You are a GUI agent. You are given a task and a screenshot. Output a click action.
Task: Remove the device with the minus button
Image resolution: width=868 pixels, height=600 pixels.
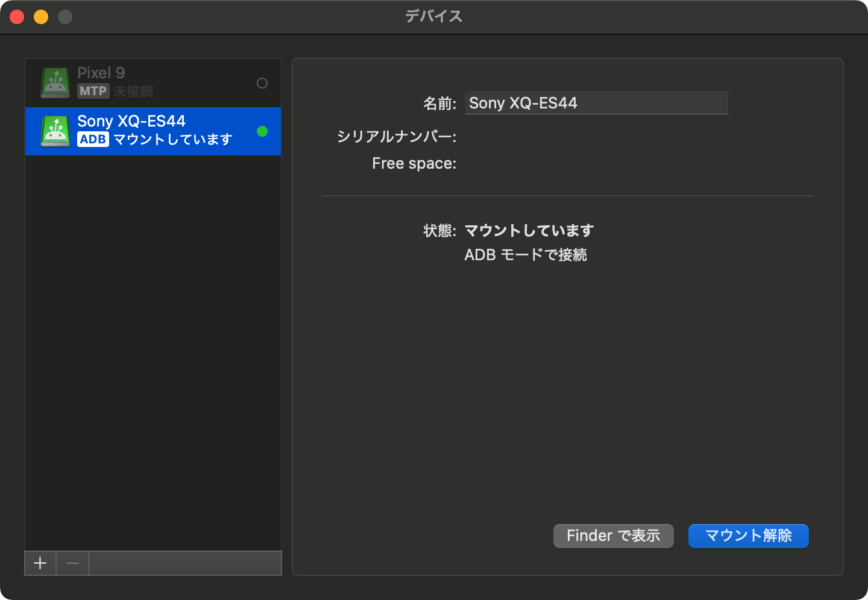[x=72, y=563]
